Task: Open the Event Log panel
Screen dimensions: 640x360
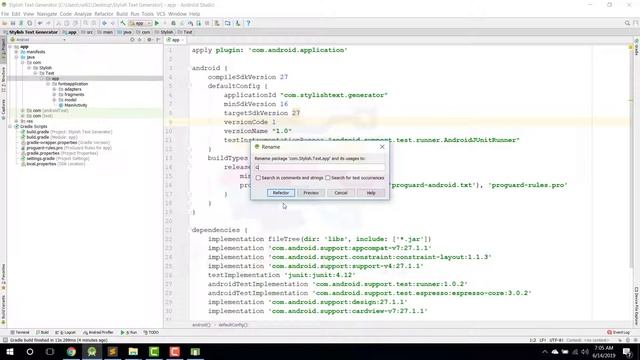Action: pos(618,333)
